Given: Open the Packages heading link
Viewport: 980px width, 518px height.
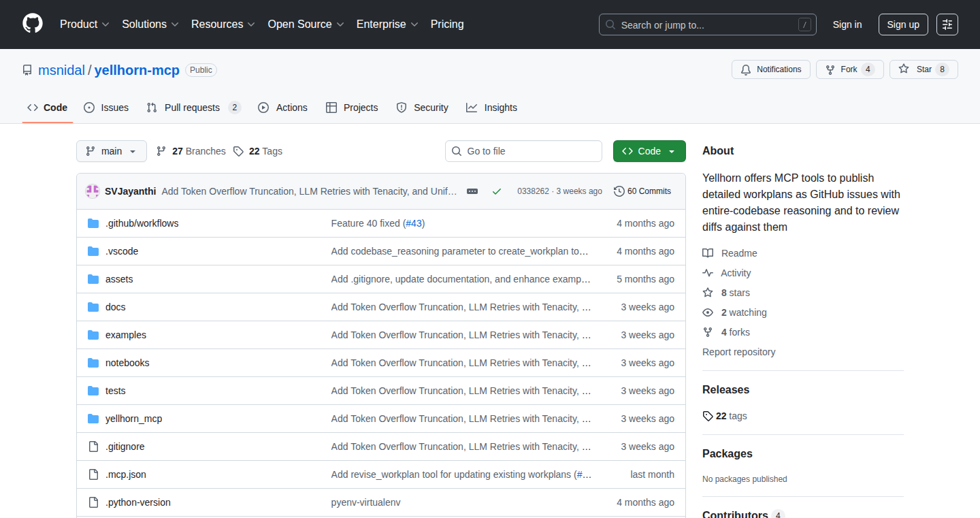Looking at the screenshot, I should (x=728, y=453).
